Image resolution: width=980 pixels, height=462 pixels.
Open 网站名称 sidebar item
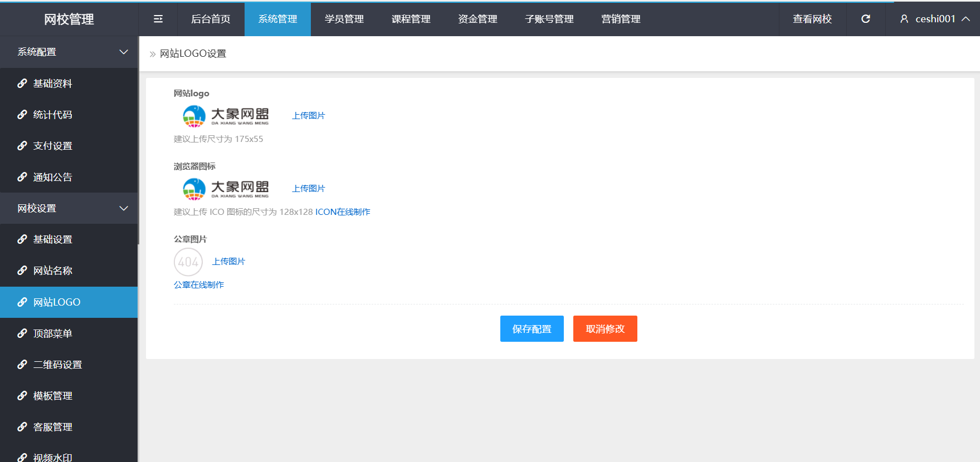(x=69, y=271)
